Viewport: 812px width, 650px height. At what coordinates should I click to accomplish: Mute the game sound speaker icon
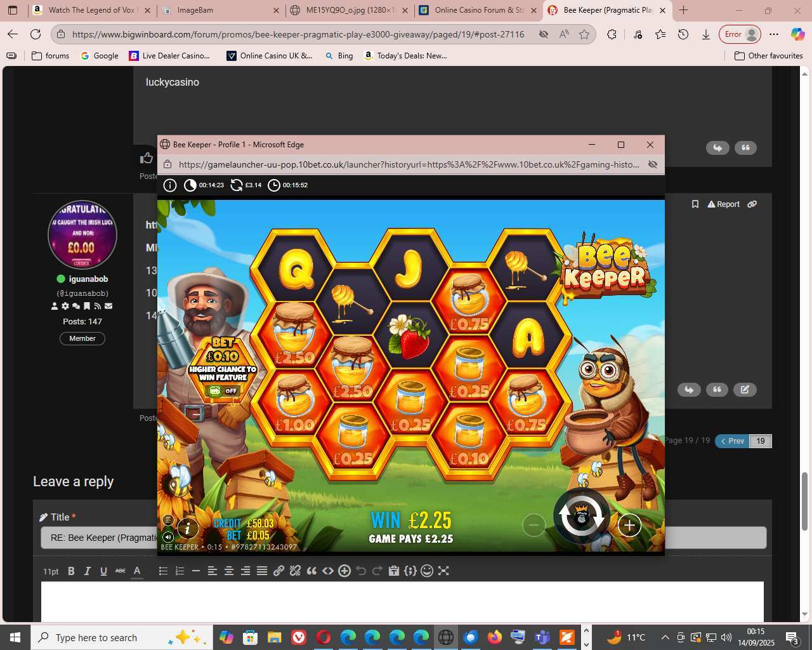pyautogui.click(x=168, y=537)
